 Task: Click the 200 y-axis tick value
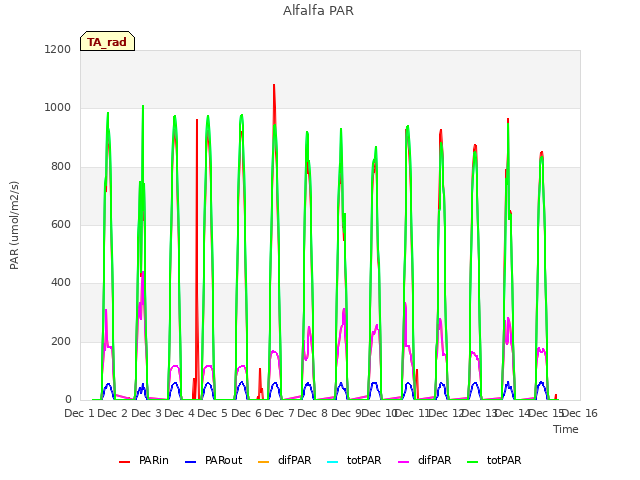tap(61, 341)
